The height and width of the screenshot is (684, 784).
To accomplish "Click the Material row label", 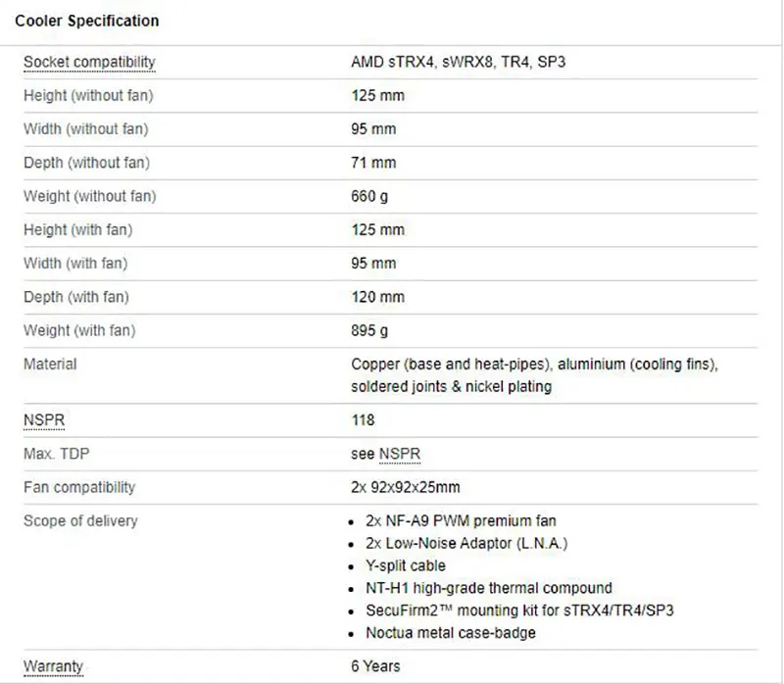I will [50, 364].
